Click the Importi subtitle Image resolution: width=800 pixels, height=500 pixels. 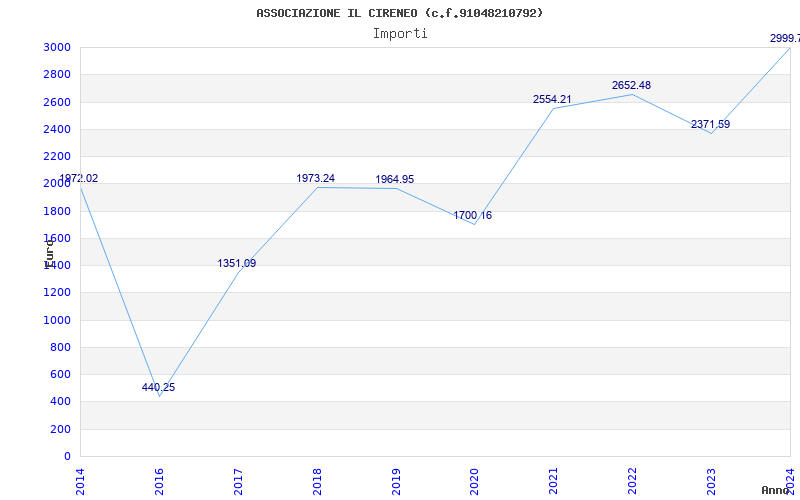click(x=400, y=34)
